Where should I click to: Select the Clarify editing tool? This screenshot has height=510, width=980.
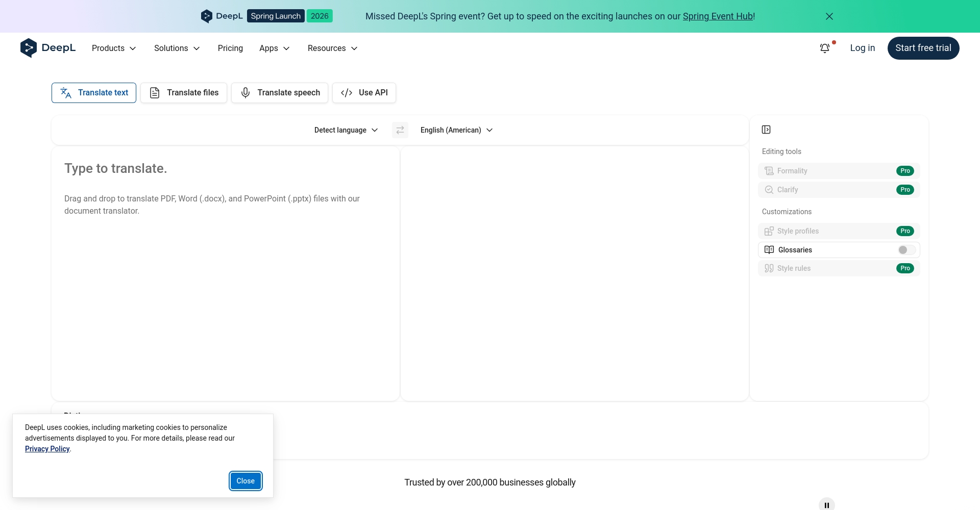click(839, 190)
